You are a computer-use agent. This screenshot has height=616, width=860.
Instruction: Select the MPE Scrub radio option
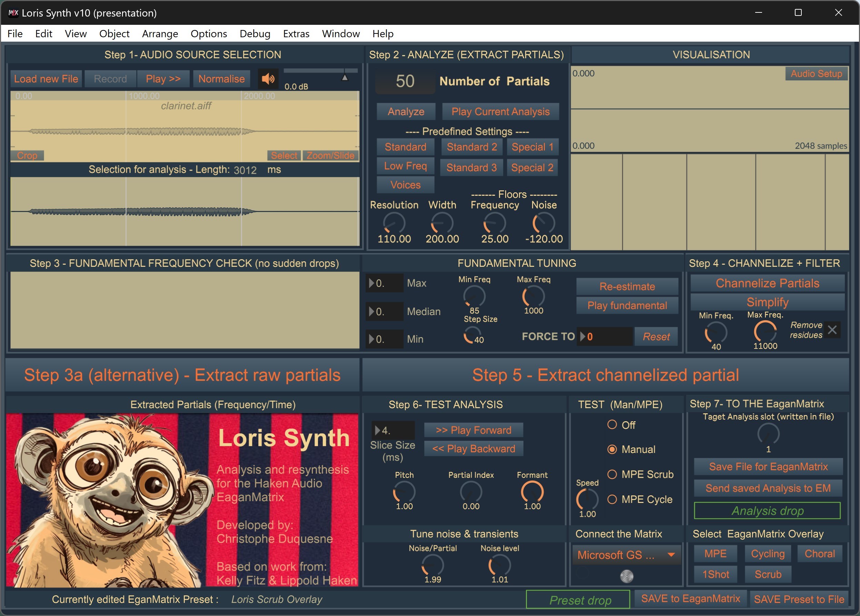pyautogui.click(x=612, y=474)
